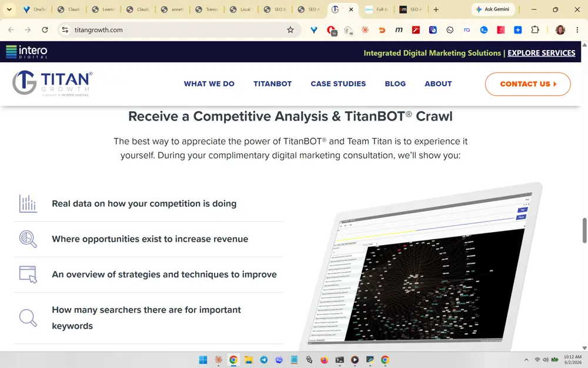
Task: Click 'An overview of strategies and techniques to improve'
Action: pyautogui.click(x=164, y=275)
